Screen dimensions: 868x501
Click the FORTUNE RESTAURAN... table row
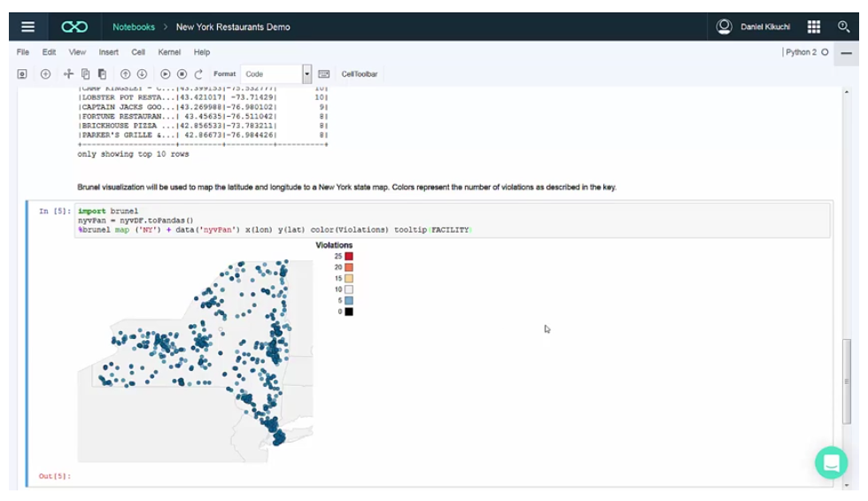[x=203, y=116]
